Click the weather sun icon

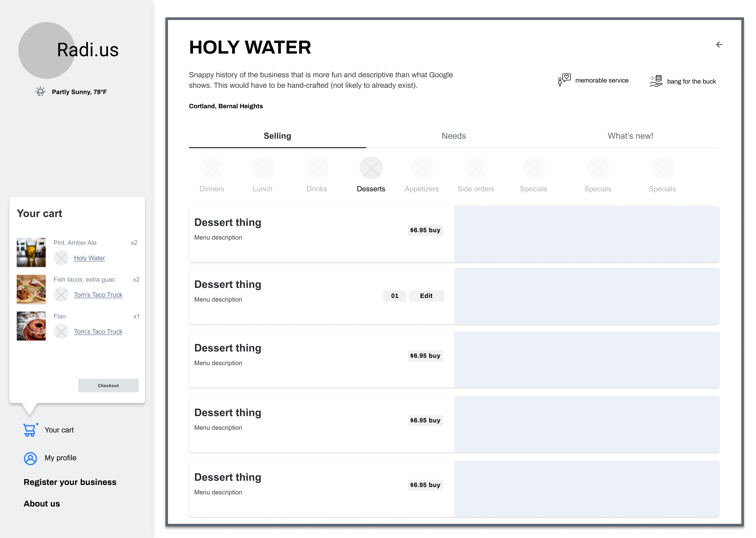point(40,91)
